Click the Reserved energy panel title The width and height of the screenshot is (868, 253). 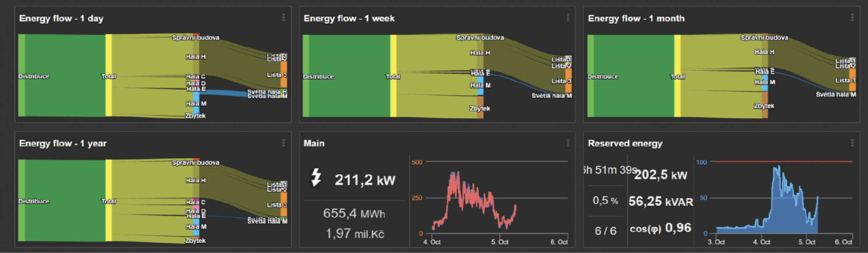tap(625, 143)
